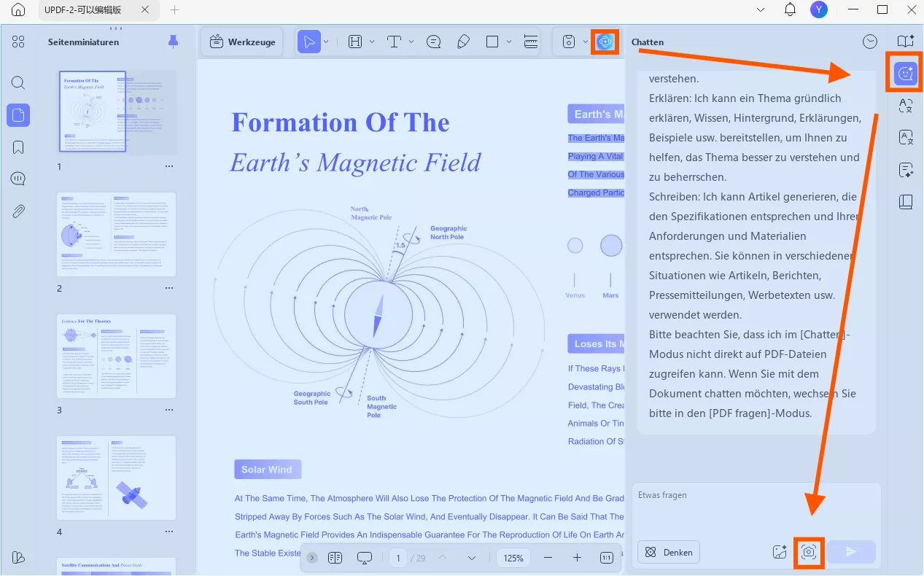This screenshot has height=576, width=924.
Task: Select the comment note tool
Action: [x=434, y=42]
